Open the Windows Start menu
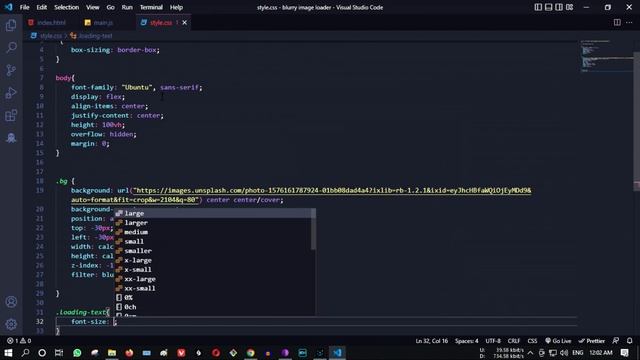The width and height of the screenshot is (640, 360). [x=8, y=353]
